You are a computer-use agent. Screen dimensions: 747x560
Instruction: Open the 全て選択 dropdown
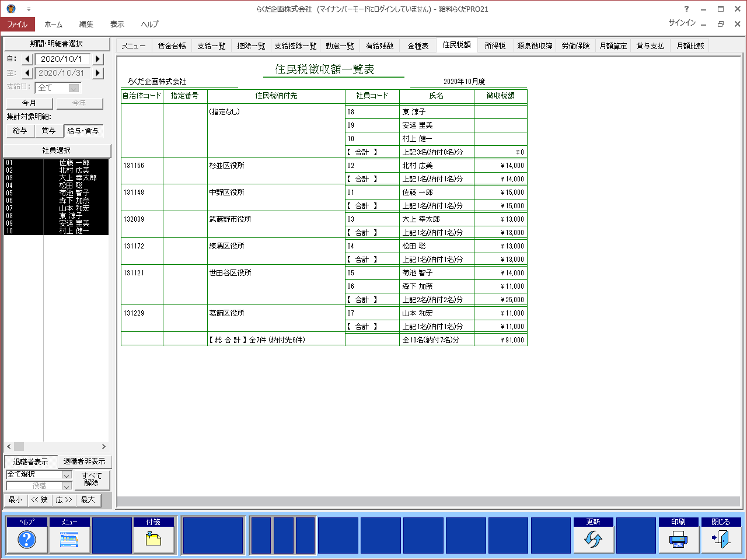(x=67, y=475)
